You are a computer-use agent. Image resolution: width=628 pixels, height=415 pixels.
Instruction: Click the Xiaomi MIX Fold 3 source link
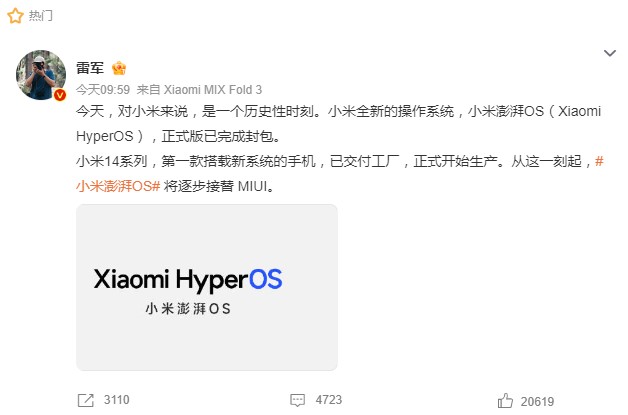click(x=213, y=89)
